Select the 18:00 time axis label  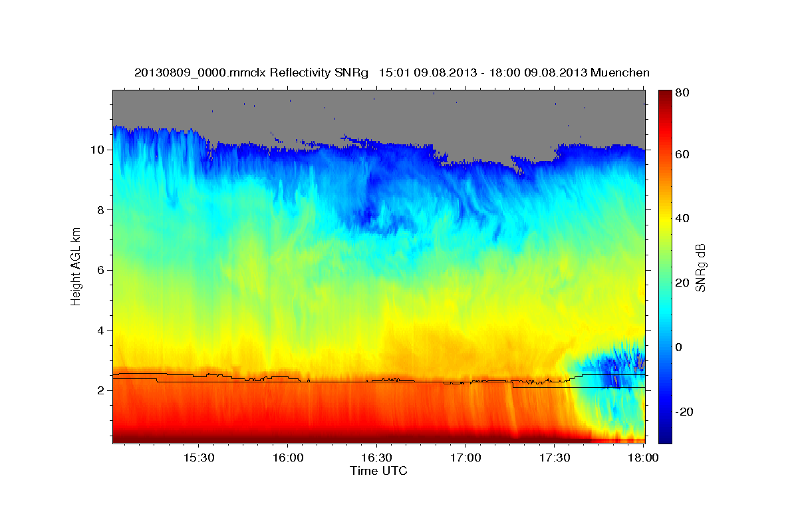pos(643,458)
